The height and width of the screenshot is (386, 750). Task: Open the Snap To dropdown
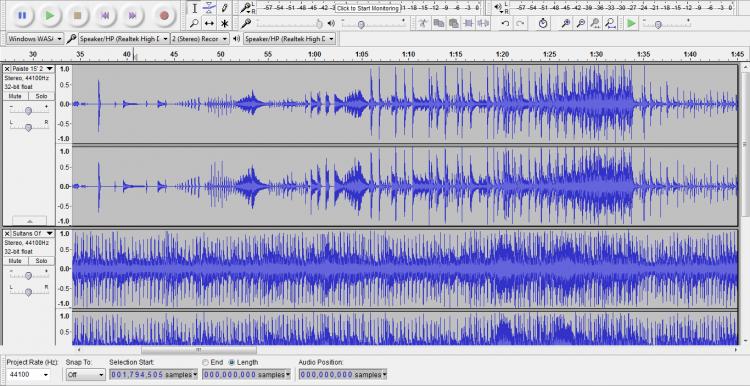click(85, 375)
